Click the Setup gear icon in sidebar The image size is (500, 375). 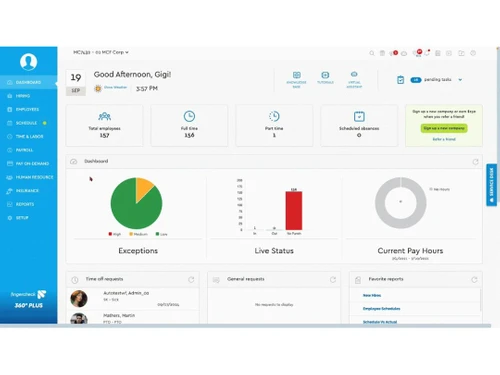click(x=10, y=218)
